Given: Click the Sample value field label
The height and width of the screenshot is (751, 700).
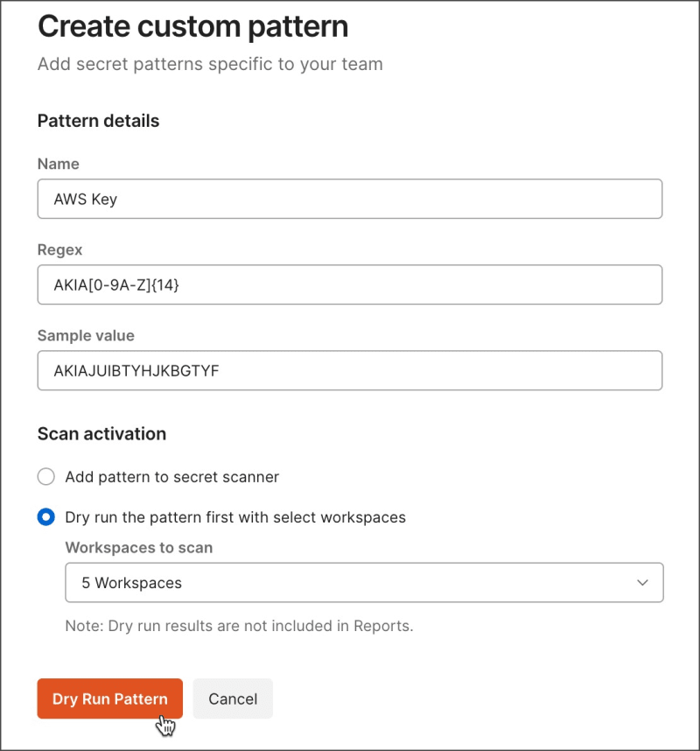Looking at the screenshot, I should coord(86,335).
